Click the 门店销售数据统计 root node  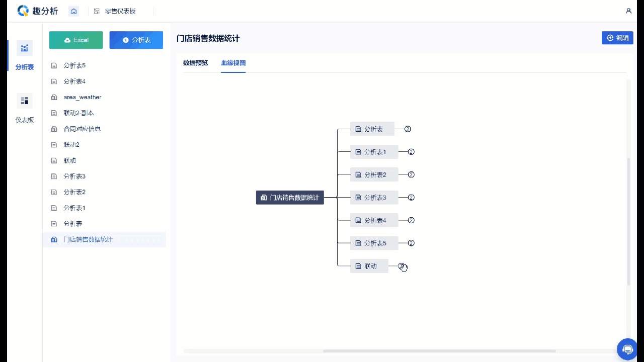tap(290, 198)
